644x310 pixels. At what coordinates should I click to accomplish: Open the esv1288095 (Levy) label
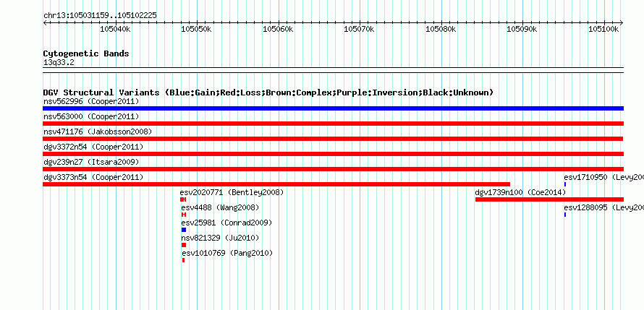(x=603, y=207)
